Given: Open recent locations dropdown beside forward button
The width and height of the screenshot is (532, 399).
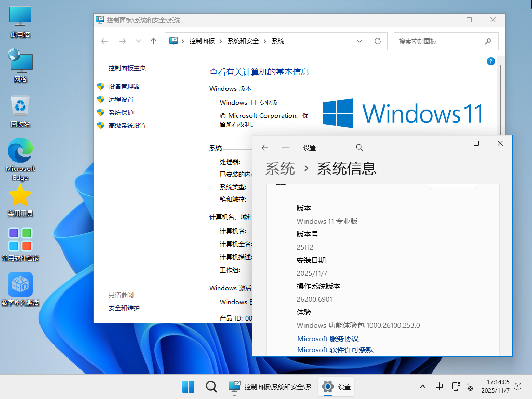Looking at the screenshot, I should (137, 41).
